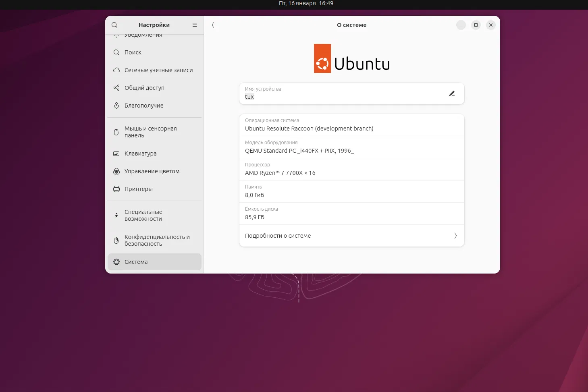
Task: Open Общий доступ sharing settings
Action: tap(144, 87)
